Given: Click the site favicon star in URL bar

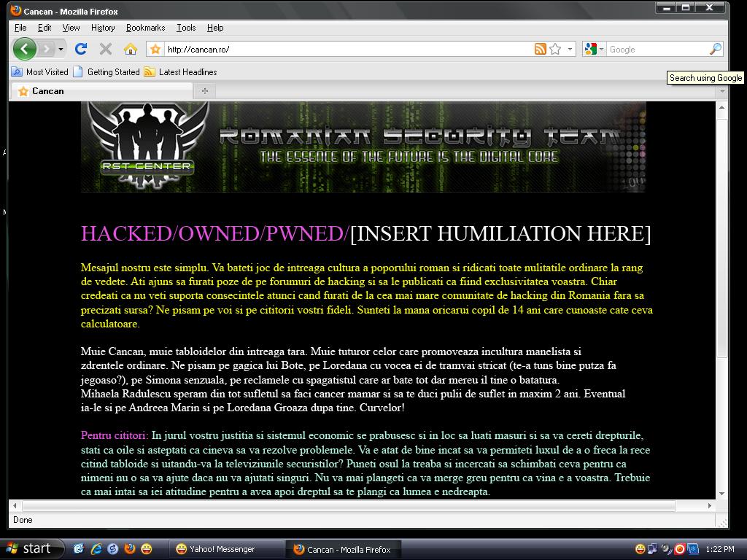Looking at the screenshot, I should 155,49.
